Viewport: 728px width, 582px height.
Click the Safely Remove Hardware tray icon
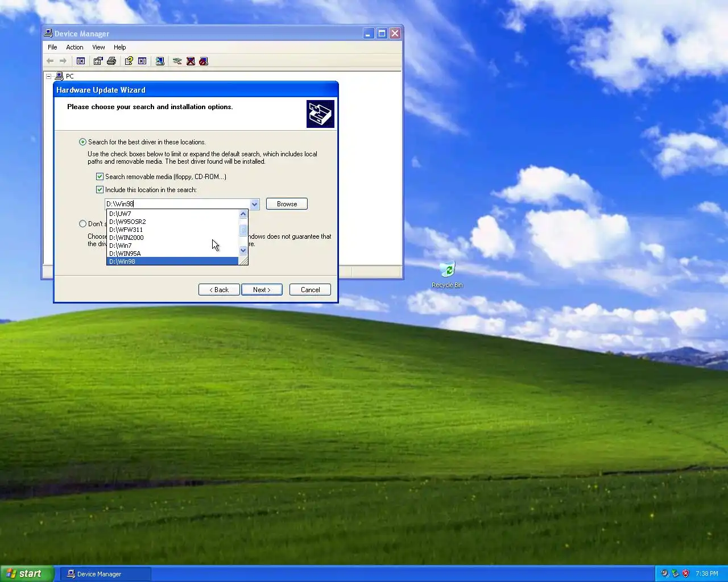coord(675,573)
